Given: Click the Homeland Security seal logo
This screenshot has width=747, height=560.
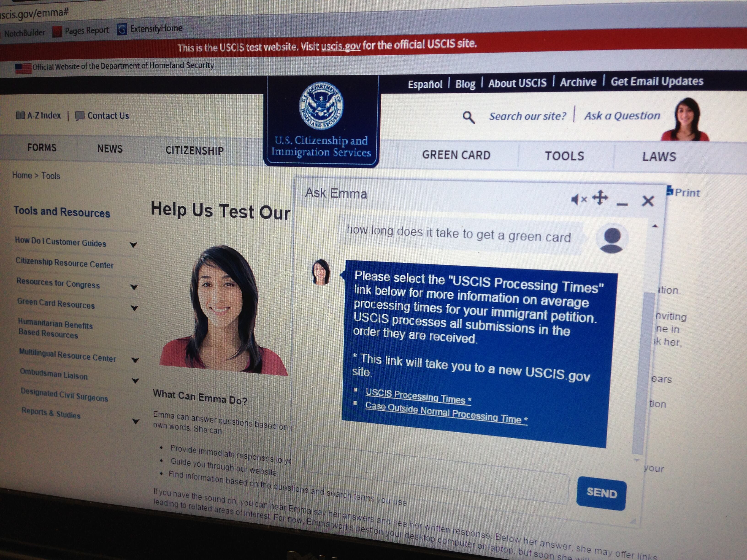Looking at the screenshot, I should tap(321, 105).
